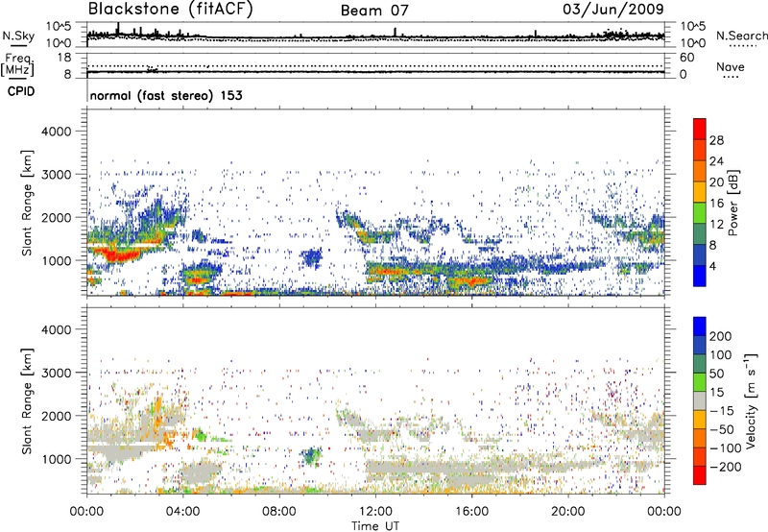
Task: Click the "28" label on the Power colorbar
Action: tap(716, 140)
